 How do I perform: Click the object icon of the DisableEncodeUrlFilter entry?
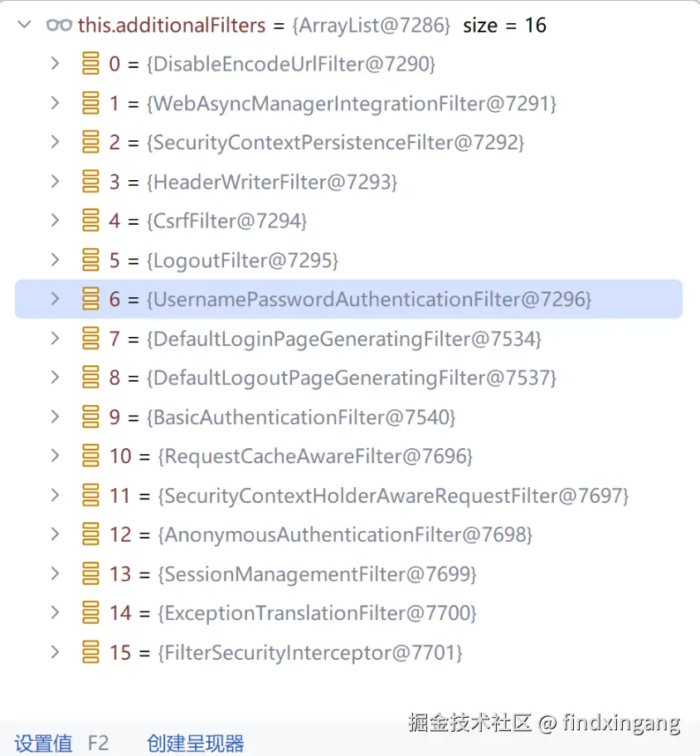(90, 63)
